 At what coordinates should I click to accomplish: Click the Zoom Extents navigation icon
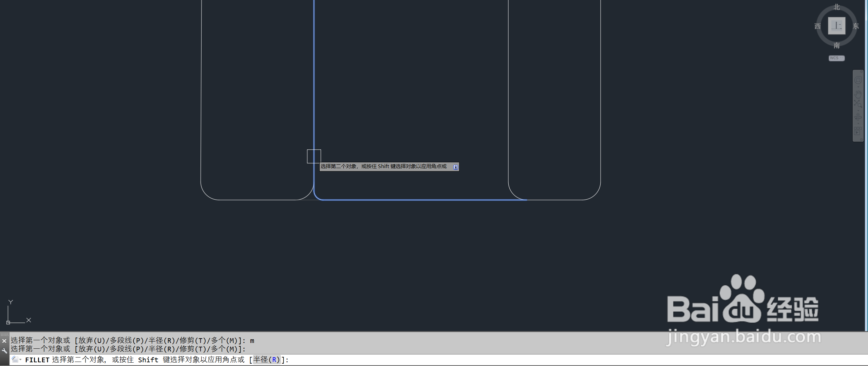(858, 103)
